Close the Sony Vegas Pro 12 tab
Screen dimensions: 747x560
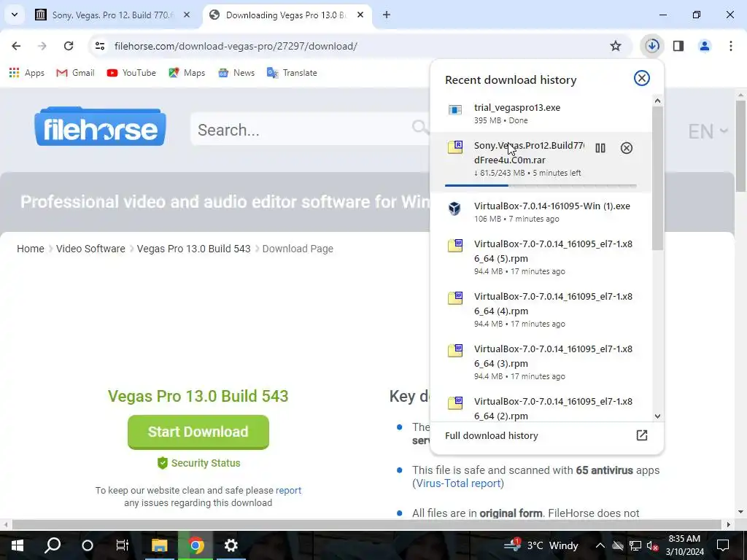pyautogui.click(x=187, y=15)
